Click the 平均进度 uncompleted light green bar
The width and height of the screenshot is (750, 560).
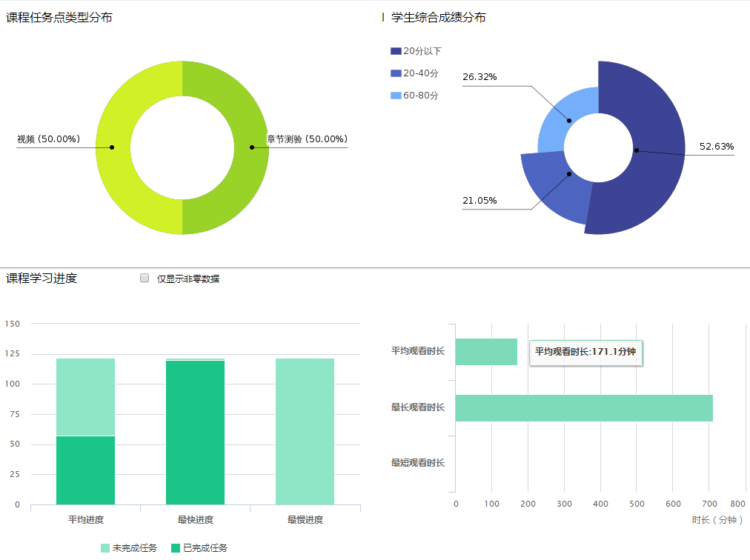[x=85, y=396]
